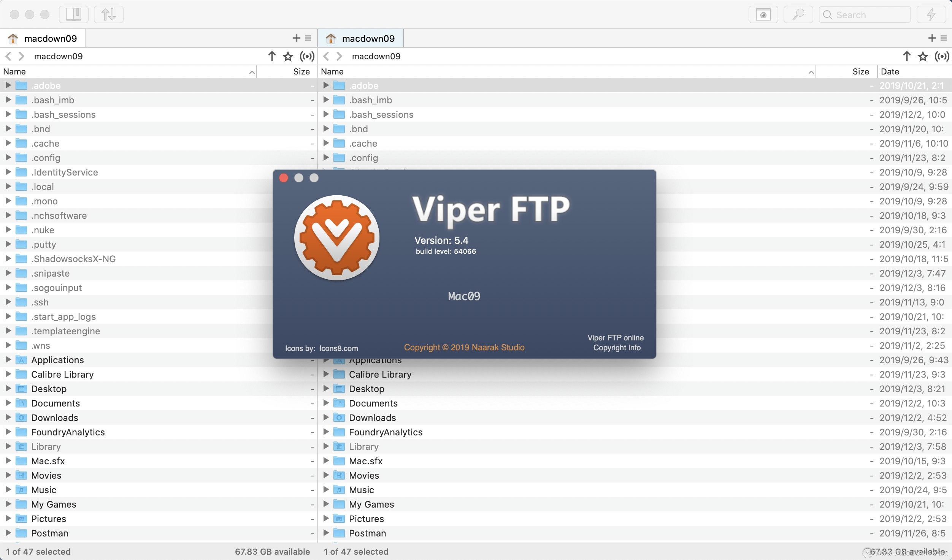
Task: Open Icons8.com link in About dialog
Action: pos(338,348)
